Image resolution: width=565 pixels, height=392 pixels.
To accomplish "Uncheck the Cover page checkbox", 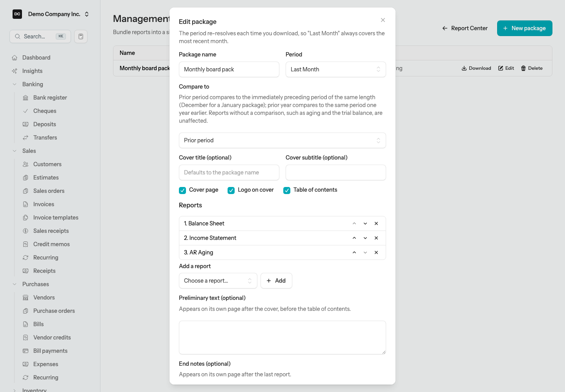I will pos(182,190).
